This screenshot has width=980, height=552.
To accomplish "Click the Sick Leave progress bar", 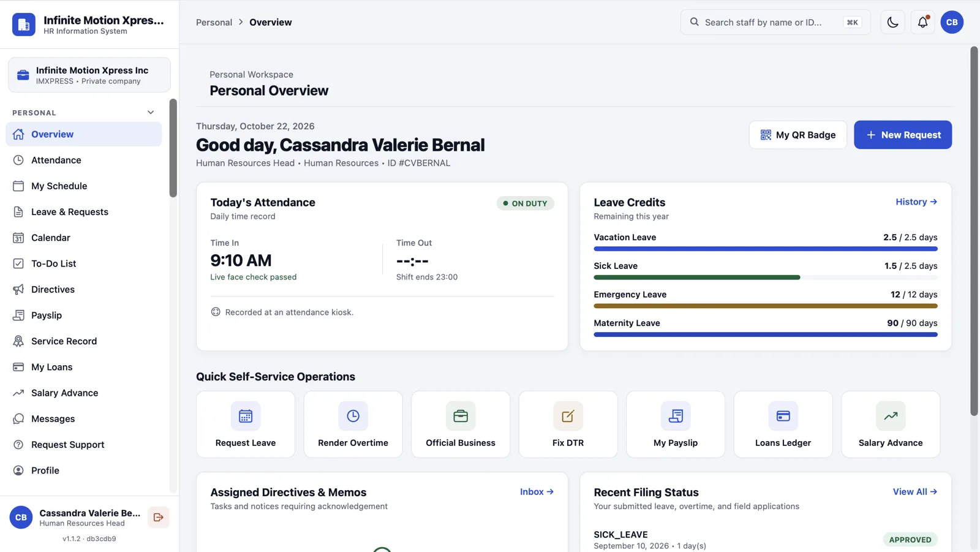I will (x=766, y=278).
